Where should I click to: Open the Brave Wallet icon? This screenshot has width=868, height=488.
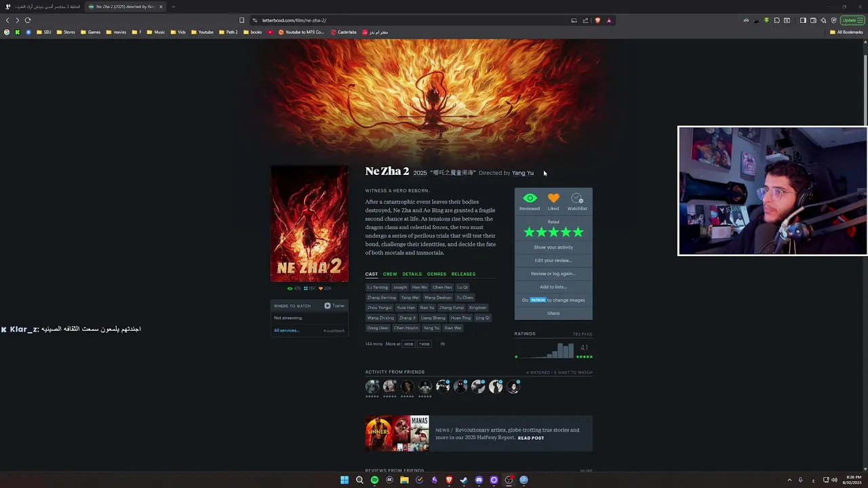813,20
